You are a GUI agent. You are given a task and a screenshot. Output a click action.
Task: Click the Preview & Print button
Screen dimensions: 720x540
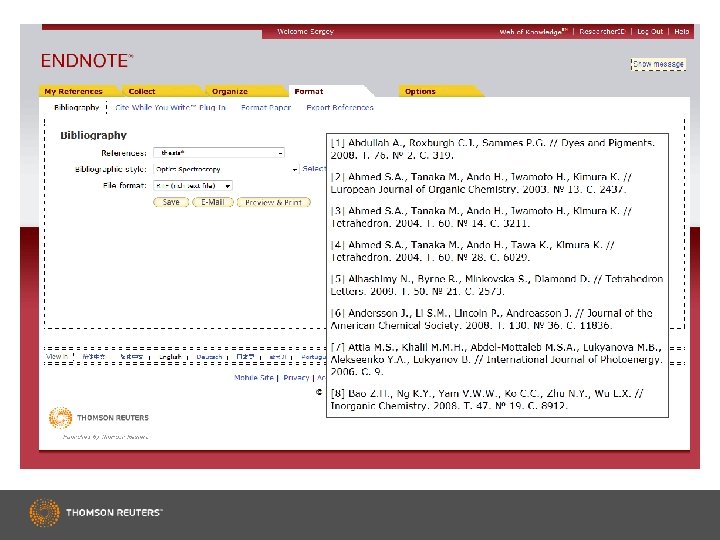tap(274, 202)
